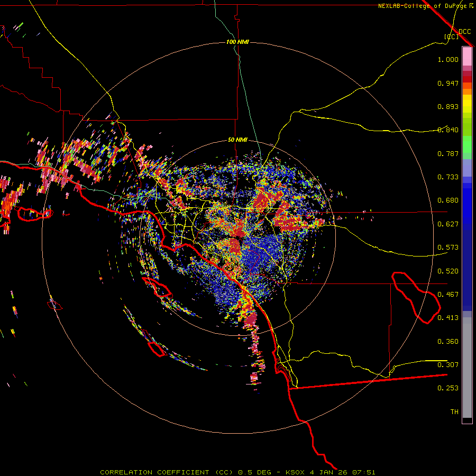Click the 0.307 scale value
476x476 pixels.
pos(448,365)
